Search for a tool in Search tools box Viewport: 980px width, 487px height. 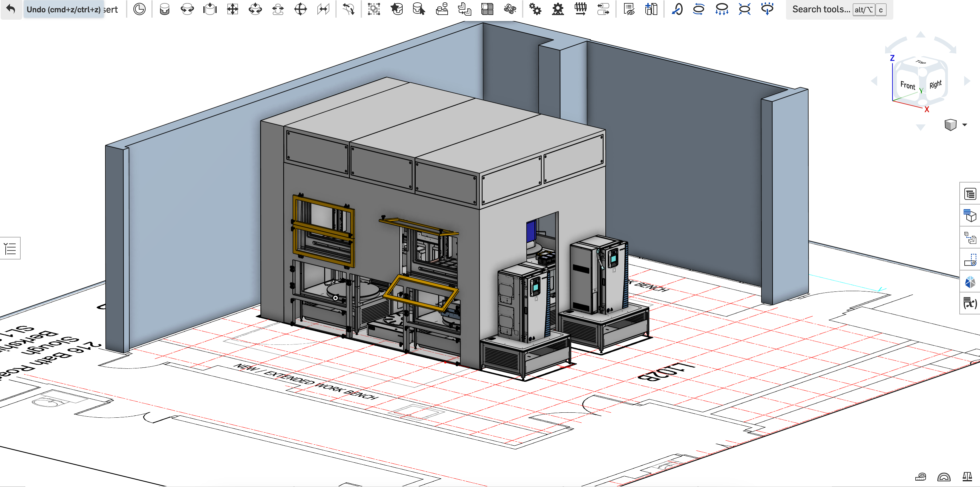(839, 9)
